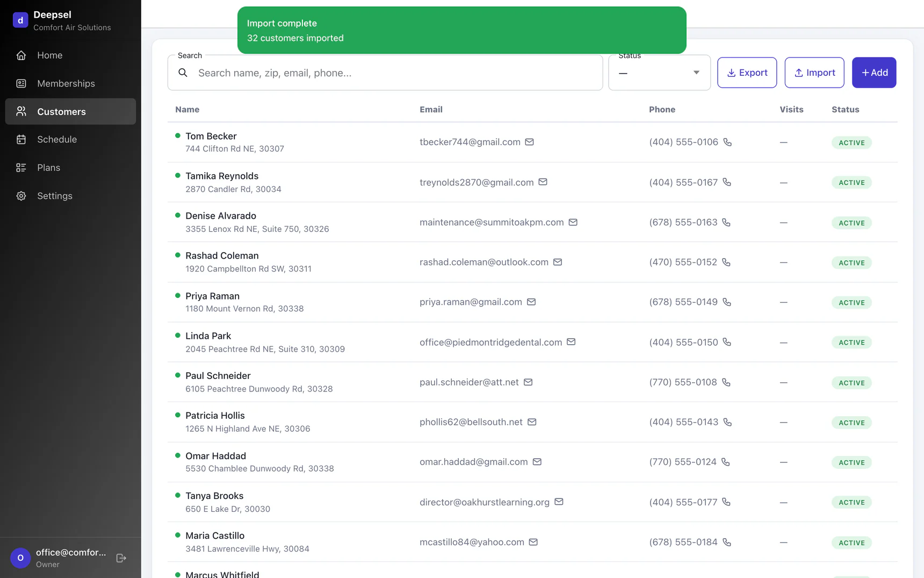Click the mail icon next to maintenance@summitoakpm.com
The width and height of the screenshot is (924, 578).
[x=573, y=222]
